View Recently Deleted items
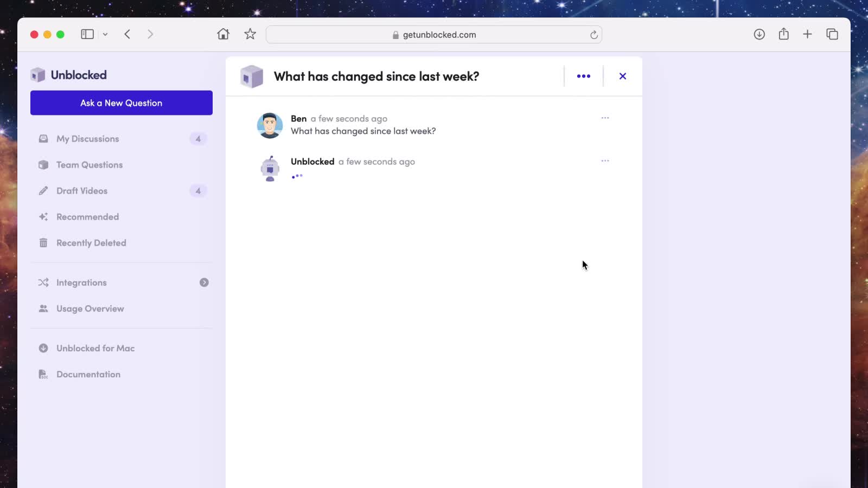The image size is (868, 488). (91, 243)
